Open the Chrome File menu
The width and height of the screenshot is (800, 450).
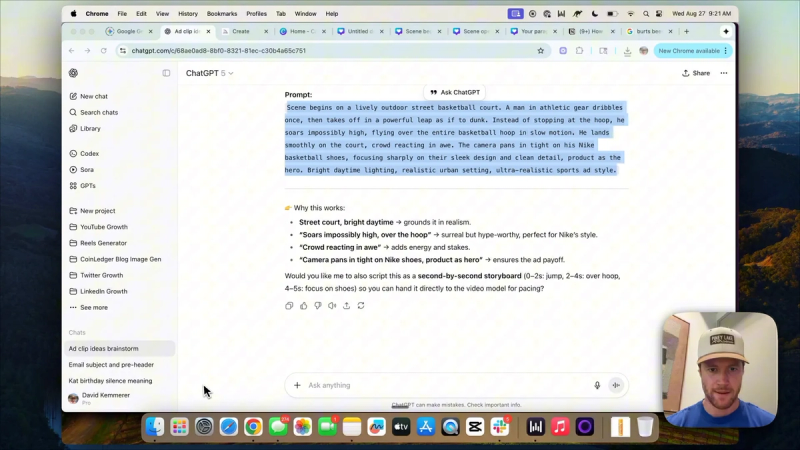point(122,14)
